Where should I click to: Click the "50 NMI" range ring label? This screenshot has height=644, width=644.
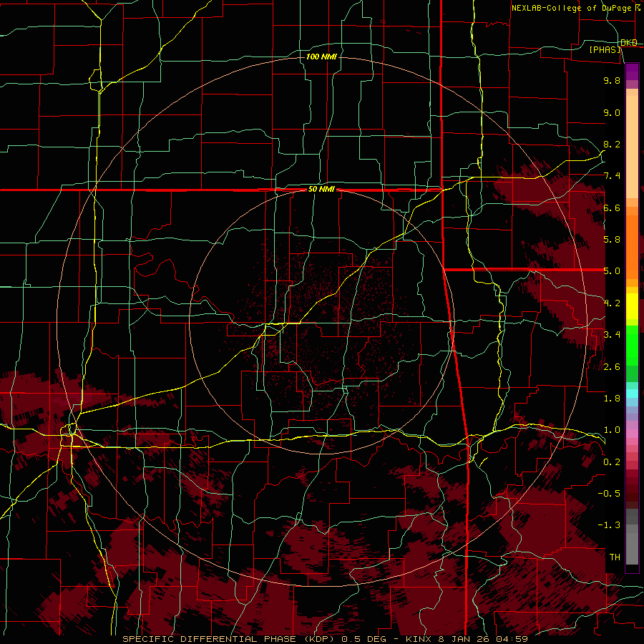tap(321, 190)
